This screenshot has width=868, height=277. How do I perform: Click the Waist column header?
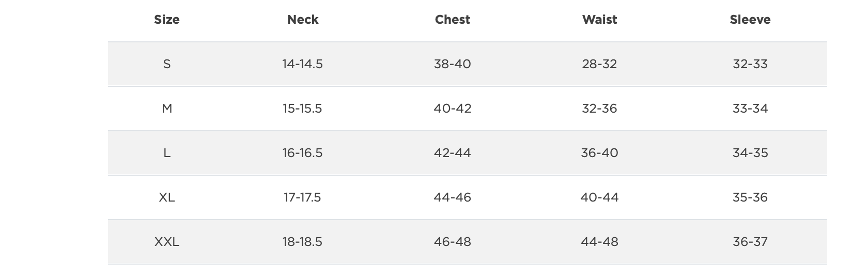[599, 20]
